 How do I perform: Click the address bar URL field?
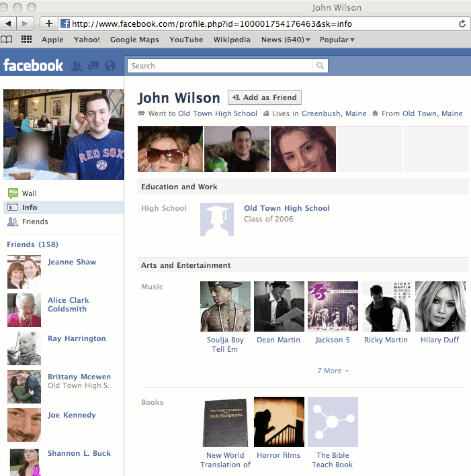click(x=264, y=23)
